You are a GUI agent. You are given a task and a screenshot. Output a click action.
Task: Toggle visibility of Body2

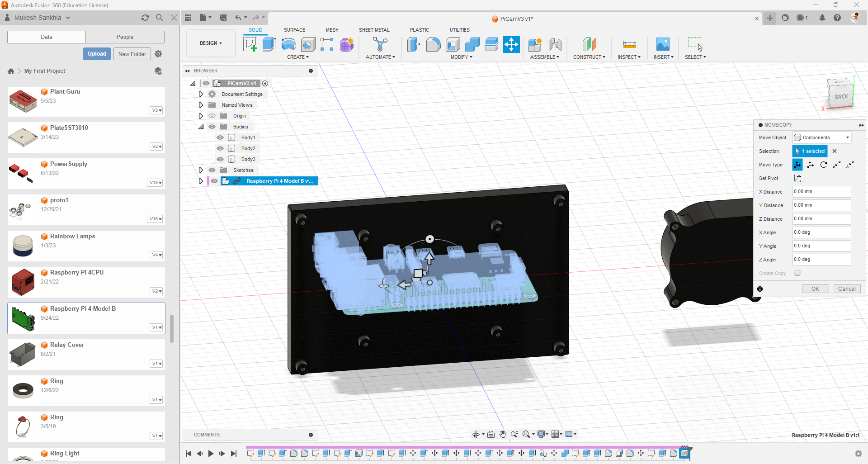point(220,148)
